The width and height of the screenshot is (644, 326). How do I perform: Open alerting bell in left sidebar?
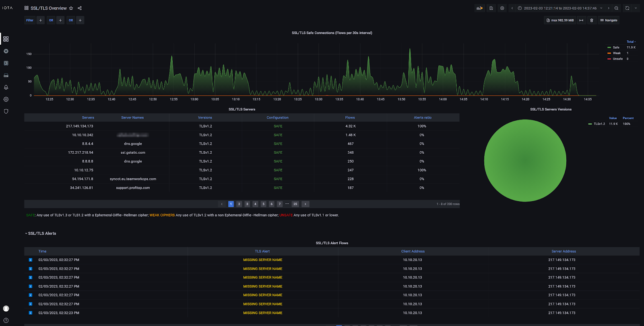tap(6, 87)
